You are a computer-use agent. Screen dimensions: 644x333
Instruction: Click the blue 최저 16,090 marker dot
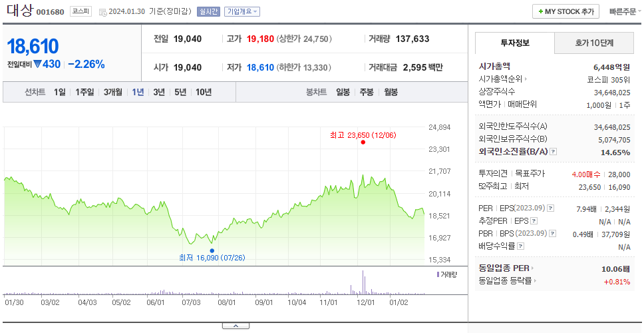click(x=212, y=250)
